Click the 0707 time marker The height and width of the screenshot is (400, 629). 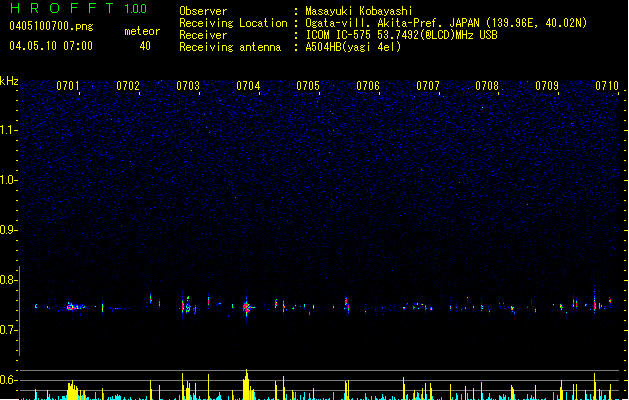pos(428,86)
